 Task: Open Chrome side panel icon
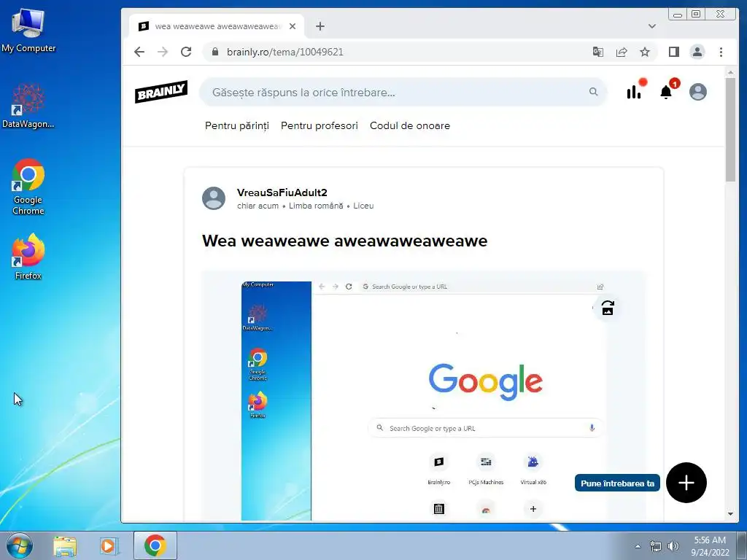pyautogui.click(x=673, y=52)
